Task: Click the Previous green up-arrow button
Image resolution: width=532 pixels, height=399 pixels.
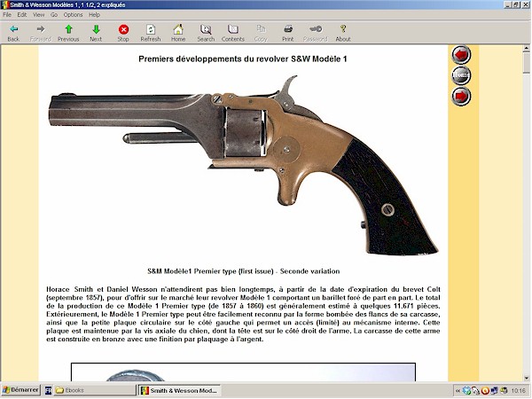Action: (x=68, y=34)
